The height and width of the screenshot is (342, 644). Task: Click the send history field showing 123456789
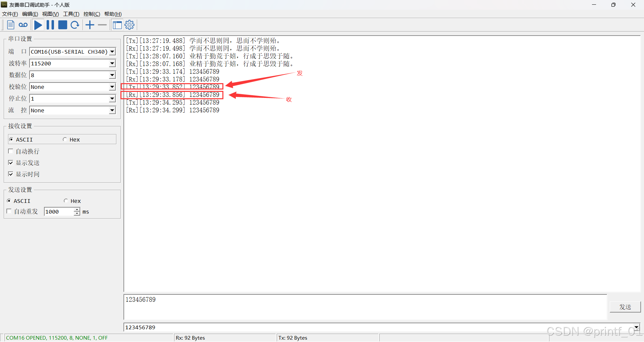(x=379, y=327)
